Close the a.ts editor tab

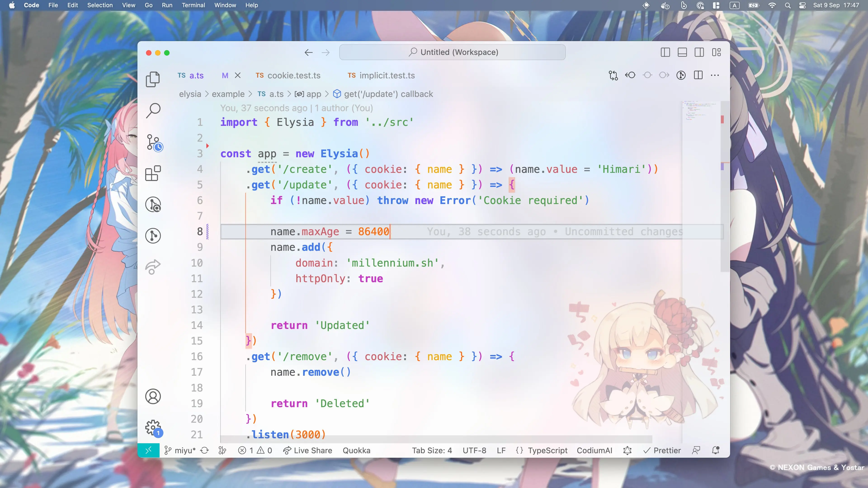[x=238, y=75]
